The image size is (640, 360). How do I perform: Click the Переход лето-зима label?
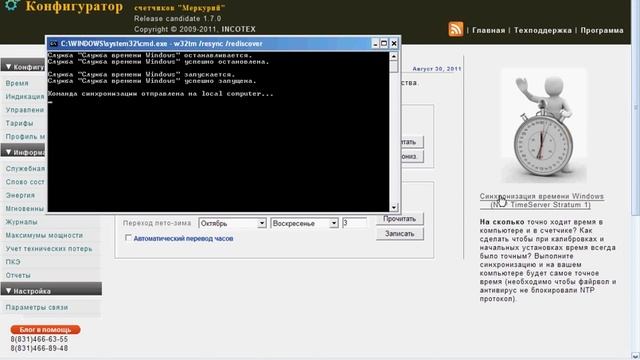(157, 223)
